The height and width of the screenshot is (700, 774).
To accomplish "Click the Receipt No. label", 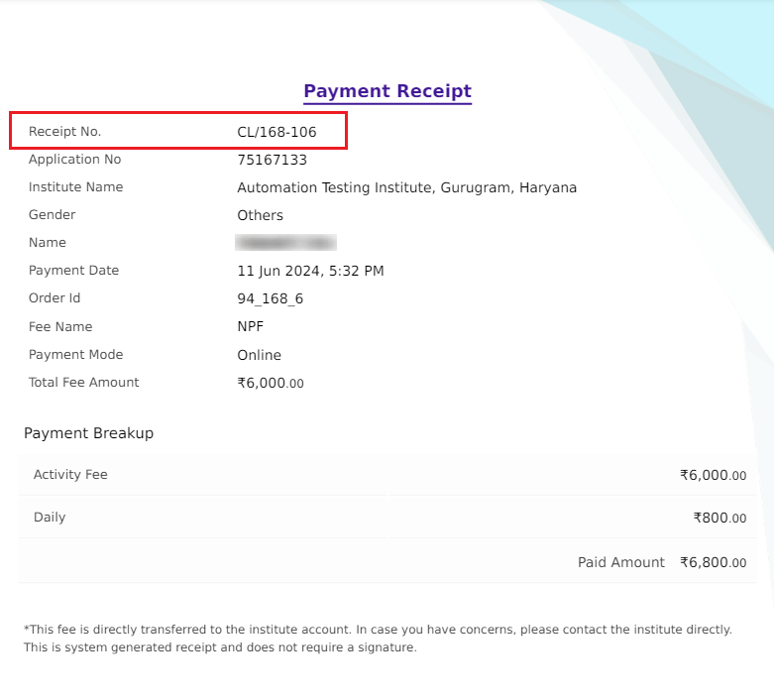I will (x=64, y=132).
